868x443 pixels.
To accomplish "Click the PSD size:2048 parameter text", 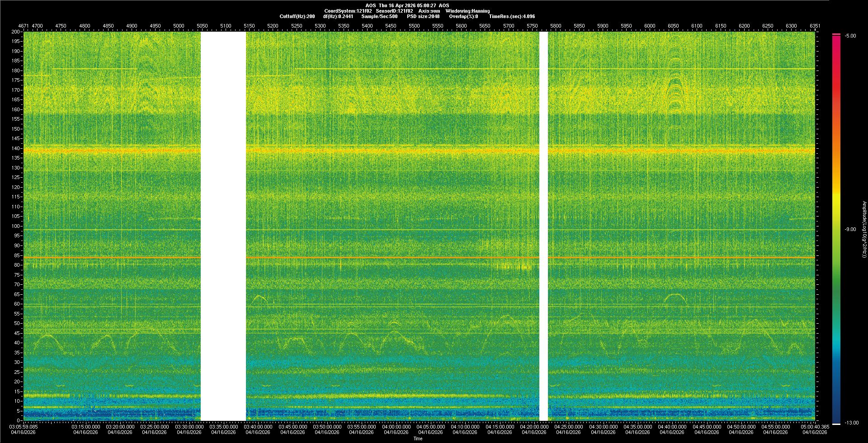I will (423, 16).
